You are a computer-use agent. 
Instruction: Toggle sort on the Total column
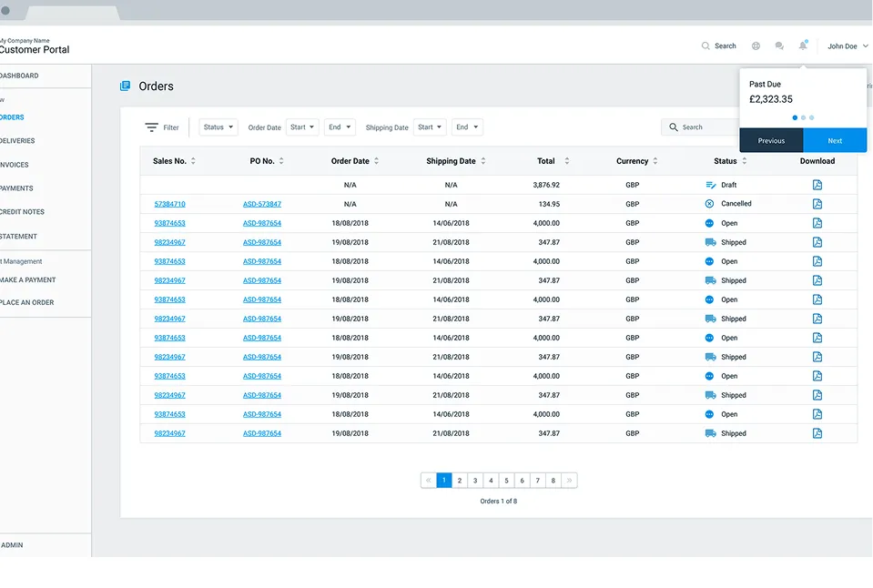pyautogui.click(x=566, y=161)
